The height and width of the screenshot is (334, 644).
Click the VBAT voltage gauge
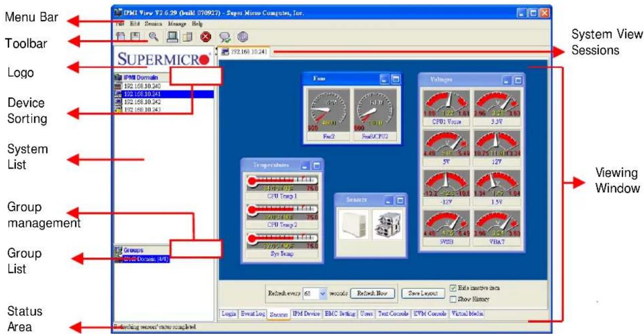point(498,224)
